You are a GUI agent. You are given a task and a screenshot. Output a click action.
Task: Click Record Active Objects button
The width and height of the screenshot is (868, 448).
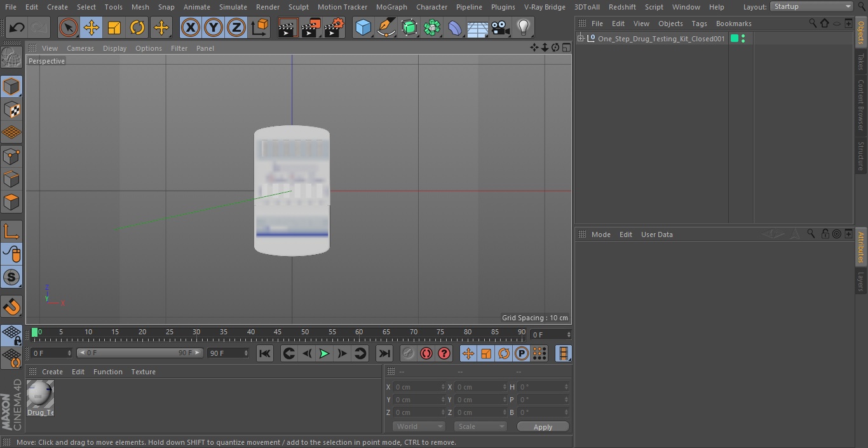coord(408,353)
